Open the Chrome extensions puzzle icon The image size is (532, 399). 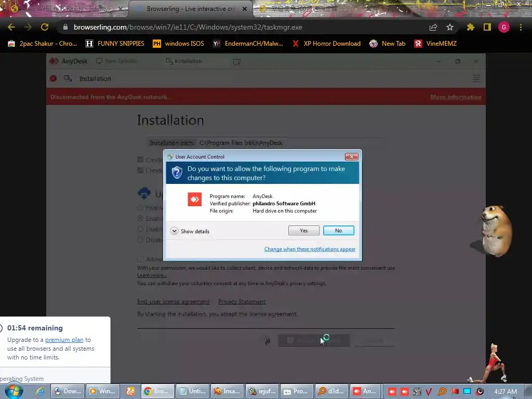470,27
